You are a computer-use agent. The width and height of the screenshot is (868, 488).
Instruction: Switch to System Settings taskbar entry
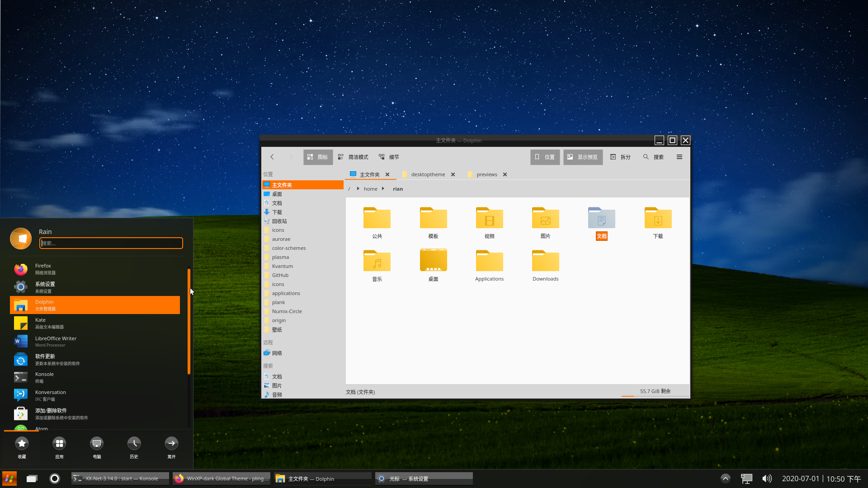click(424, 479)
